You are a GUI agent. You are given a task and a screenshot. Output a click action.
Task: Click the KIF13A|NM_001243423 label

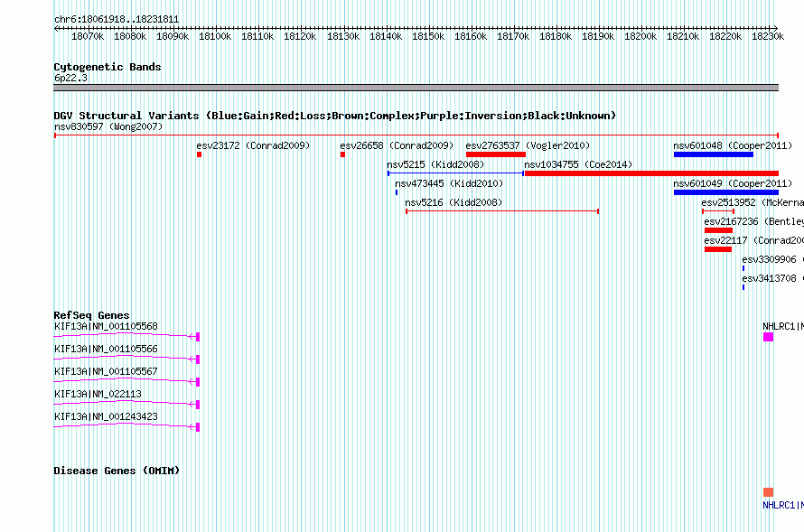[x=106, y=416]
